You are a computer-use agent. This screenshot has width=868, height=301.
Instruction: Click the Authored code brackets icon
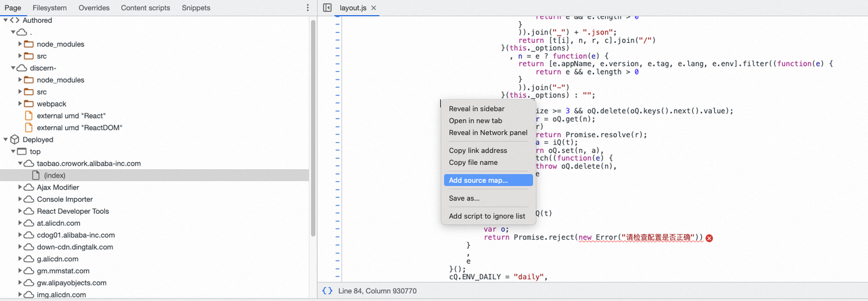coord(15,20)
